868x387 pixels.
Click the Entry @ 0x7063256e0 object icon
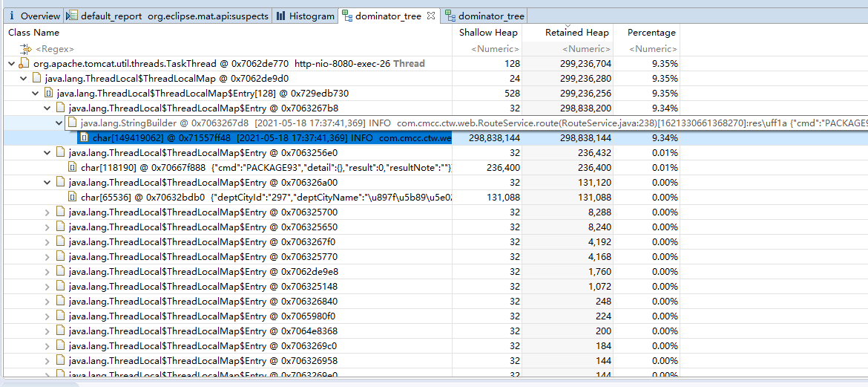pyautogui.click(x=60, y=152)
